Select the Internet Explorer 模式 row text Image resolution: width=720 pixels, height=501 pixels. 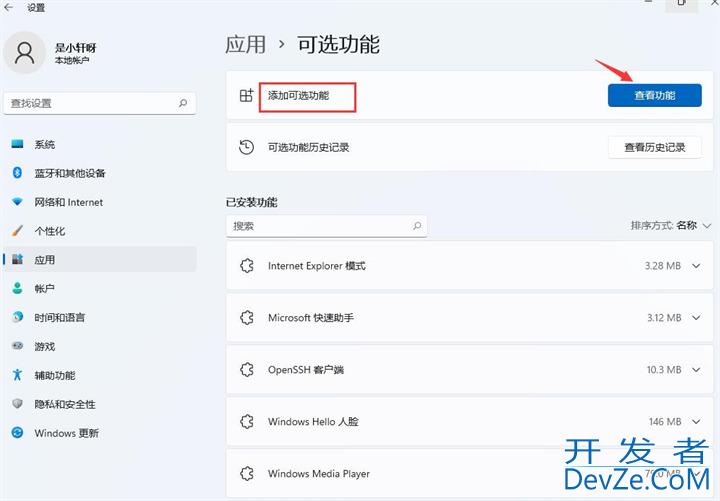tap(317, 266)
